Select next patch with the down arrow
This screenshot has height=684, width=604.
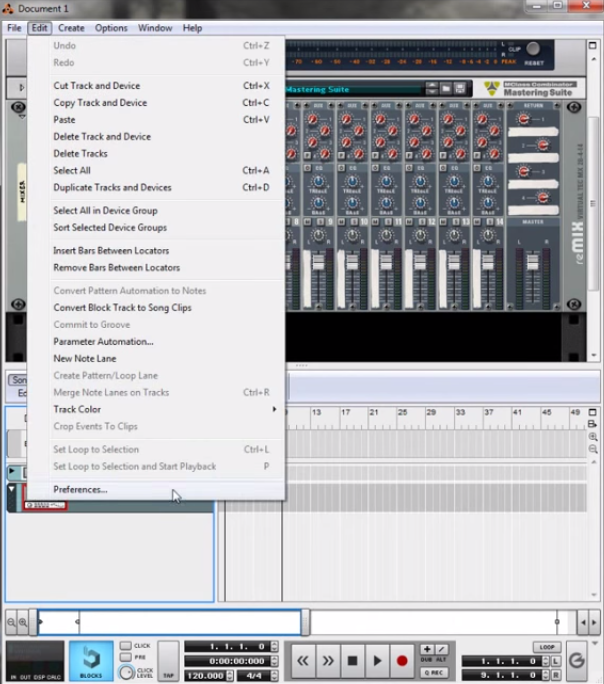431,92
